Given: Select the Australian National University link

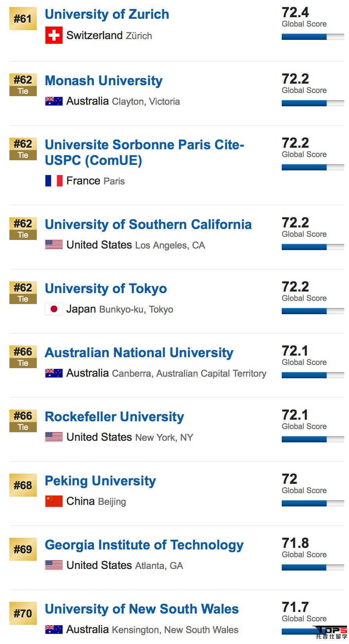Looking at the screenshot, I should (x=139, y=353).
